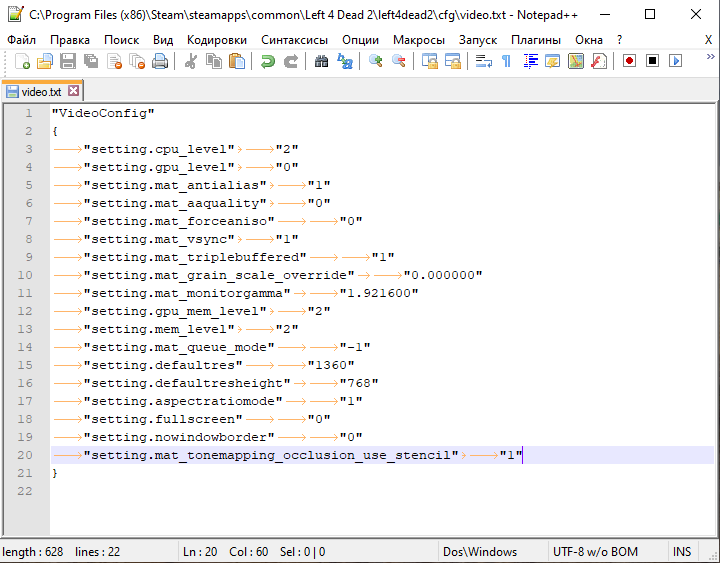Viewport: 720px width, 563px height.
Task: Close all documents toolbar icon
Action: [x=137, y=61]
